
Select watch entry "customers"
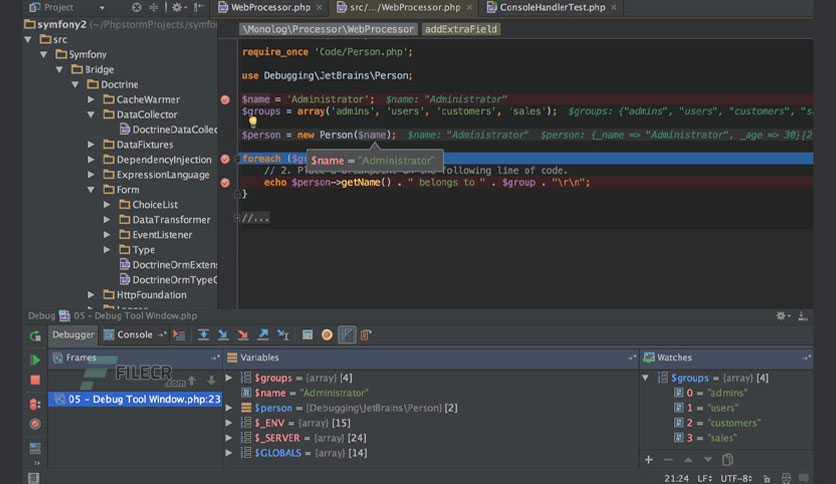tap(718, 423)
